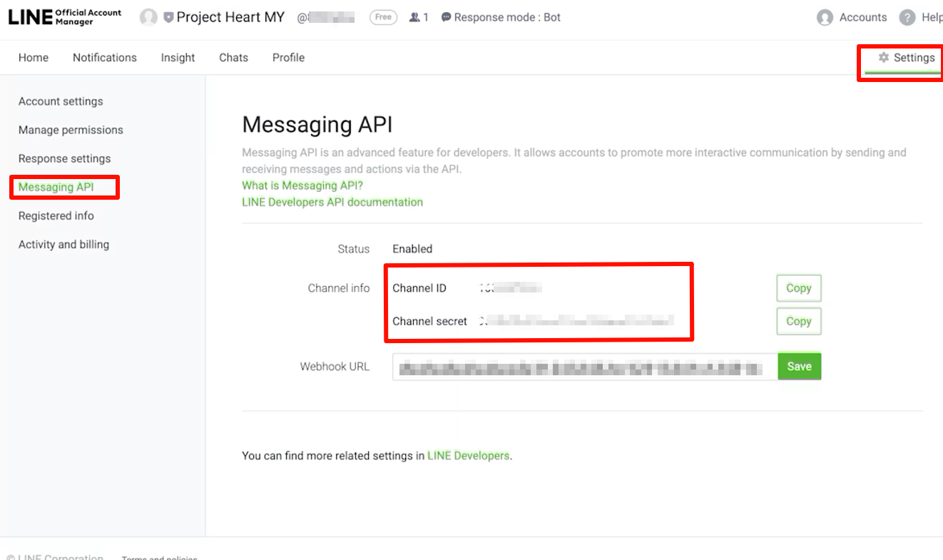Open Activity and billing settings
Screen dimensions: 943x560
[63, 244]
